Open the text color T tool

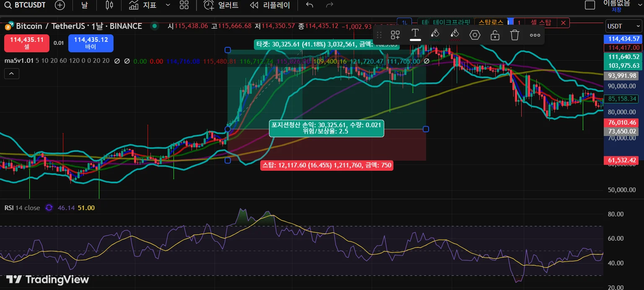(x=415, y=34)
